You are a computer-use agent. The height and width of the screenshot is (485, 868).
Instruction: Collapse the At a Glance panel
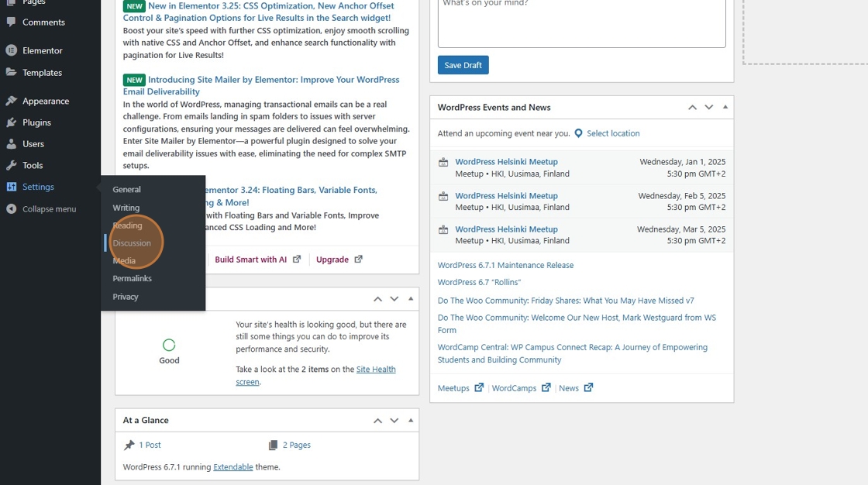[411, 421]
